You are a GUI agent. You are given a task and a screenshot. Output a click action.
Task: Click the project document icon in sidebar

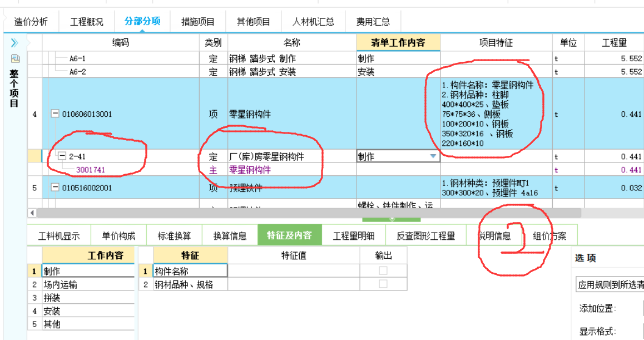coord(15,58)
